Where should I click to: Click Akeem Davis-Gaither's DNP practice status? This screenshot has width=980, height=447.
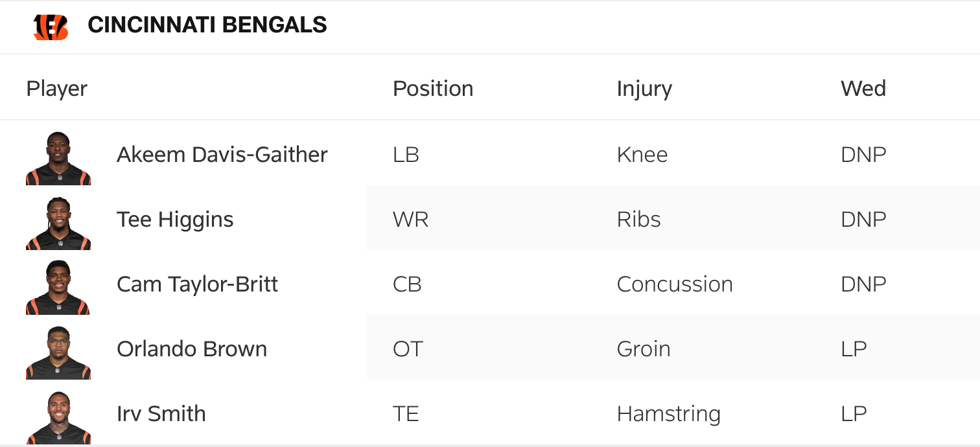pyautogui.click(x=863, y=155)
